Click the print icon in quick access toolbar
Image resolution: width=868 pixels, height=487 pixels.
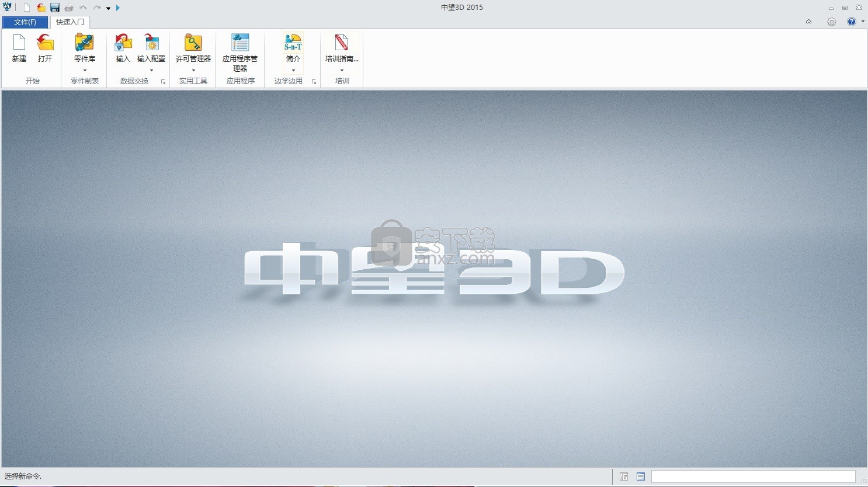point(69,8)
